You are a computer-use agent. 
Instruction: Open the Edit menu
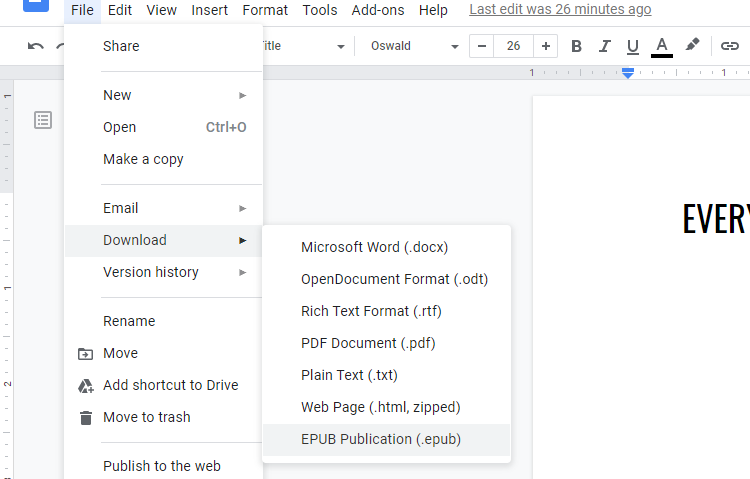coord(120,10)
